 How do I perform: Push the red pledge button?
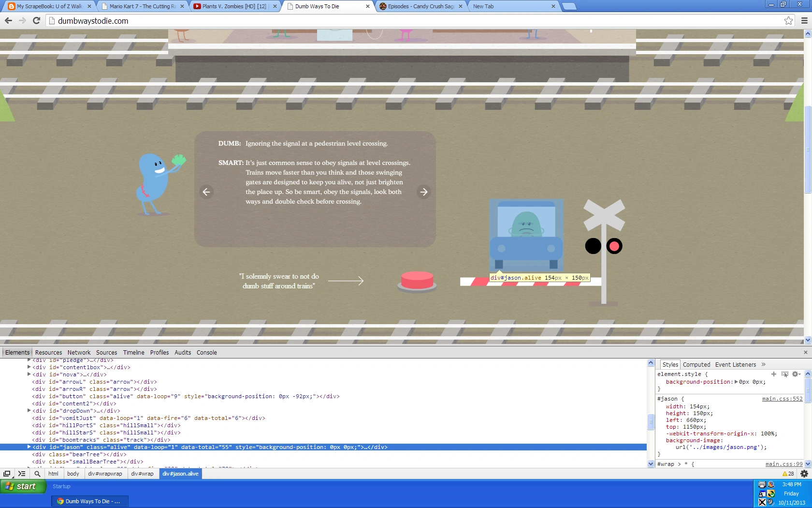pyautogui.click(x=417, y=282)
